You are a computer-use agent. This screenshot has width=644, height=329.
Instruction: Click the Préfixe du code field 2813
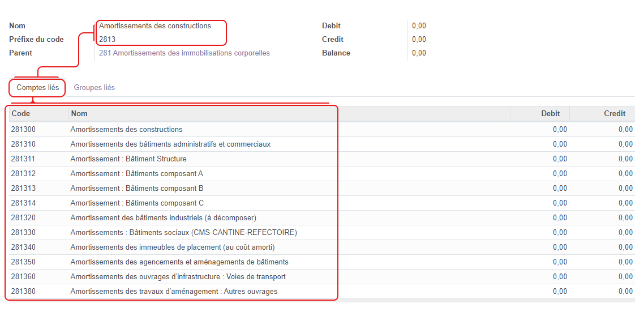pyautogui.click(x=107, y=40)
